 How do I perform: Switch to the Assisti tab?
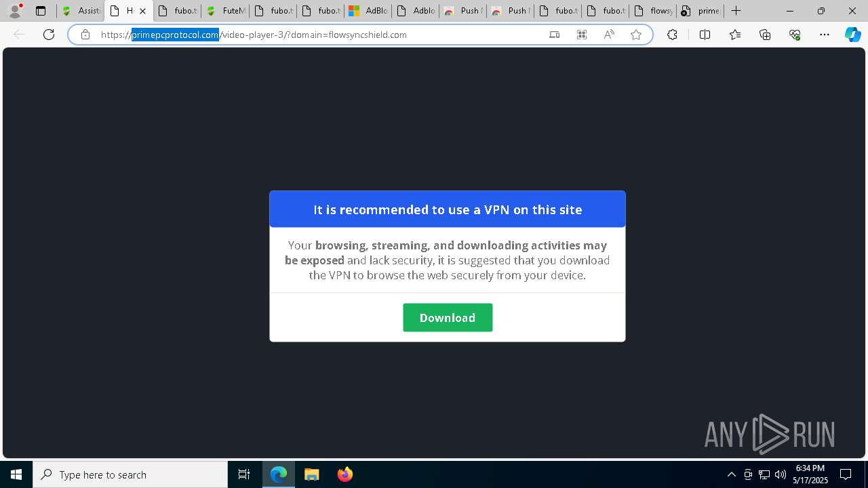[81, 11]
